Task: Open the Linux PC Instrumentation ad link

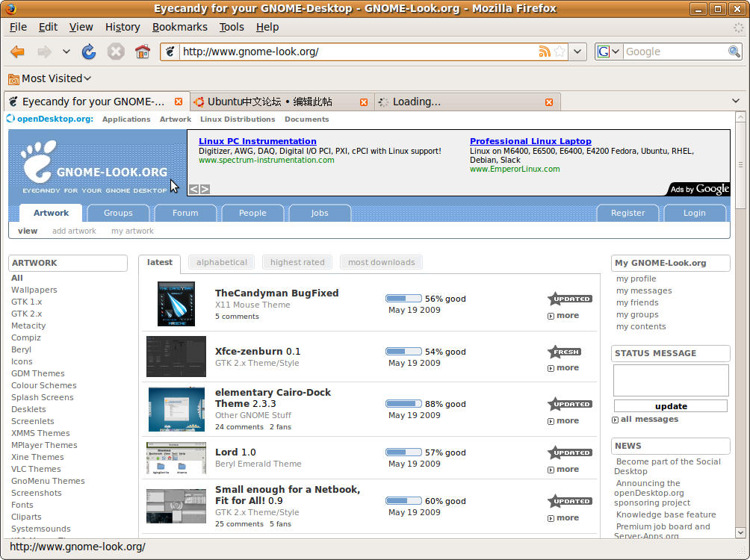Action: [257, 141]
